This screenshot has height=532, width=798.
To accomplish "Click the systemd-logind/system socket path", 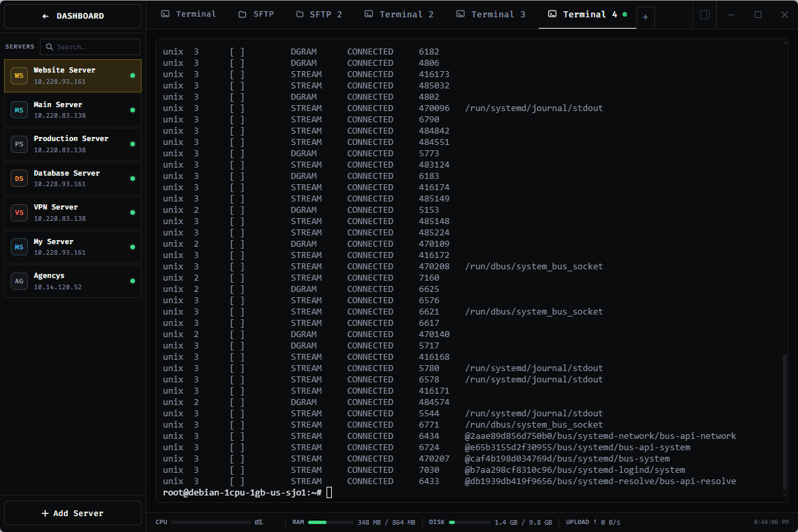I will point(575,470).
